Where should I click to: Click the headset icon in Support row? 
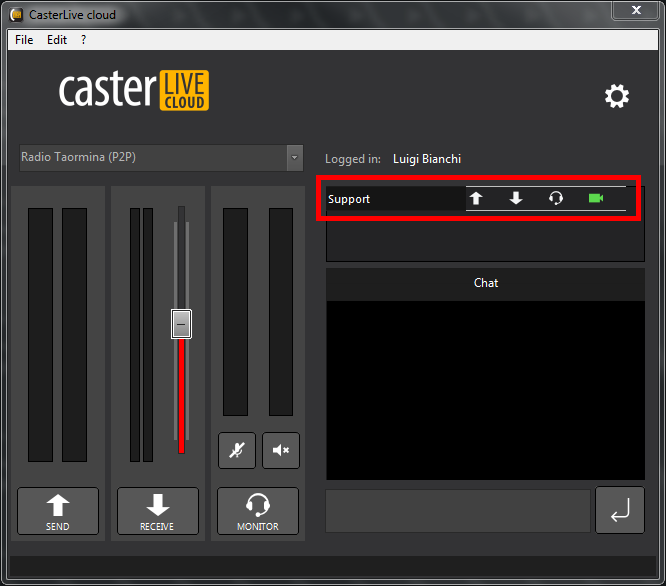[x=556, y=198]
